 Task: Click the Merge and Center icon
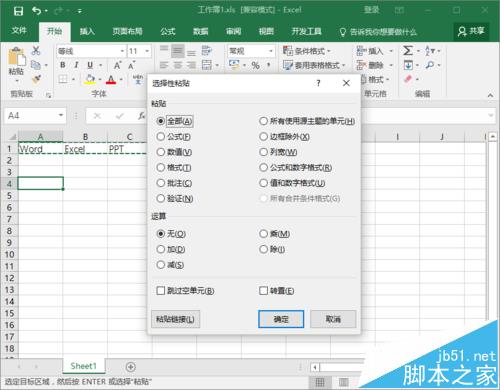click(x=207, y=65)
